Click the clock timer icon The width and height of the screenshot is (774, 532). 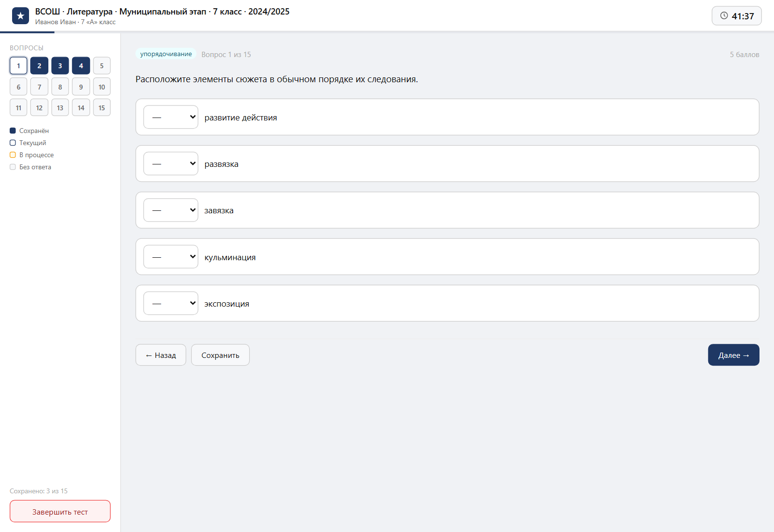(724, 15)
